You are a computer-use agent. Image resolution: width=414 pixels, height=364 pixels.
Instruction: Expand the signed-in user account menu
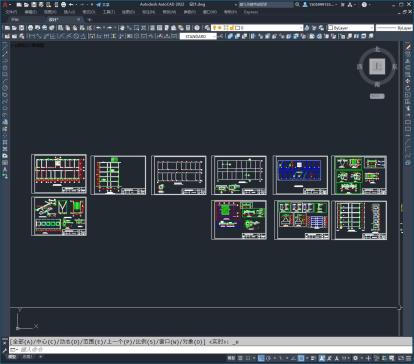tap(323, 5)
